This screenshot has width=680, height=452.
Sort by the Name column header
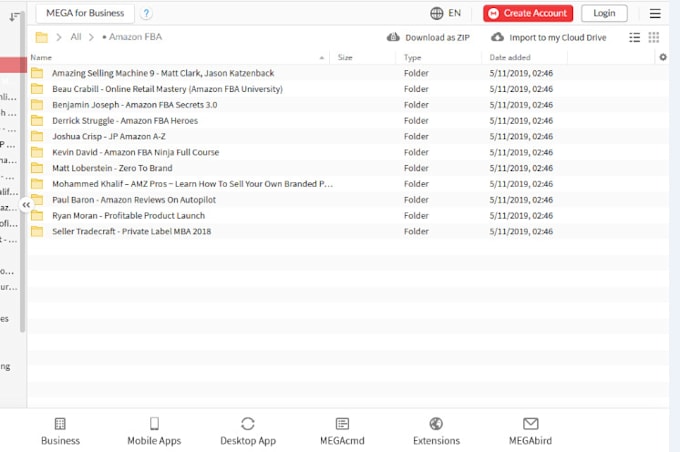41,57
